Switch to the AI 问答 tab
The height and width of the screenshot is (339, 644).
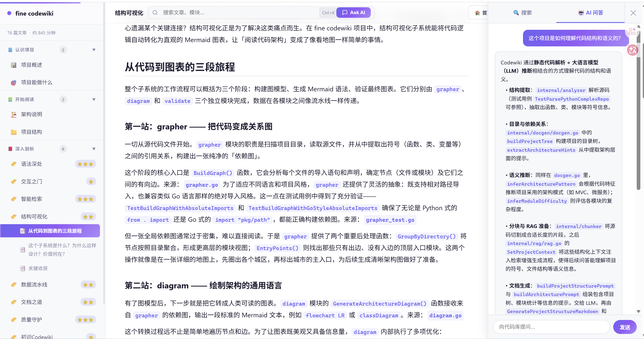pyautogui.click(x=591, y=13)
